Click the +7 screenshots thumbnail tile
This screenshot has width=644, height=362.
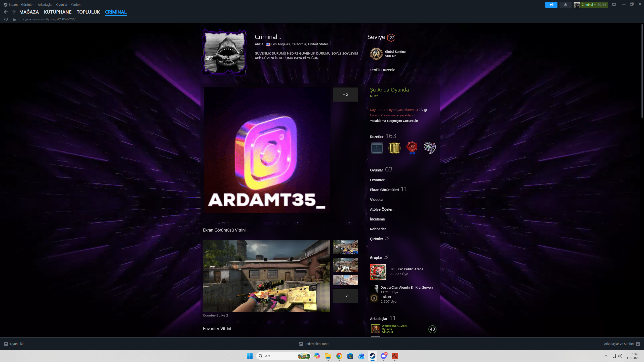pyautogui.click(x=345, y=296)
